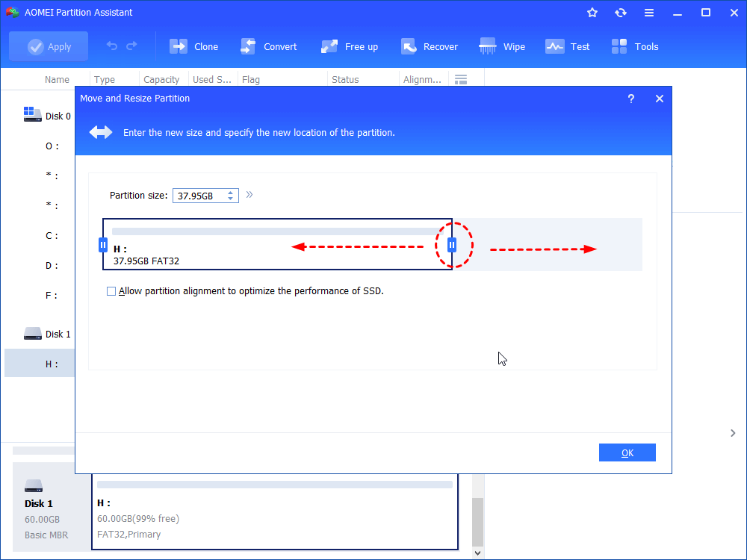Click the disk map scrollbar down arrow
This screenshot has height=560, width=747.
pyautogui.click(x=477, y=553)
